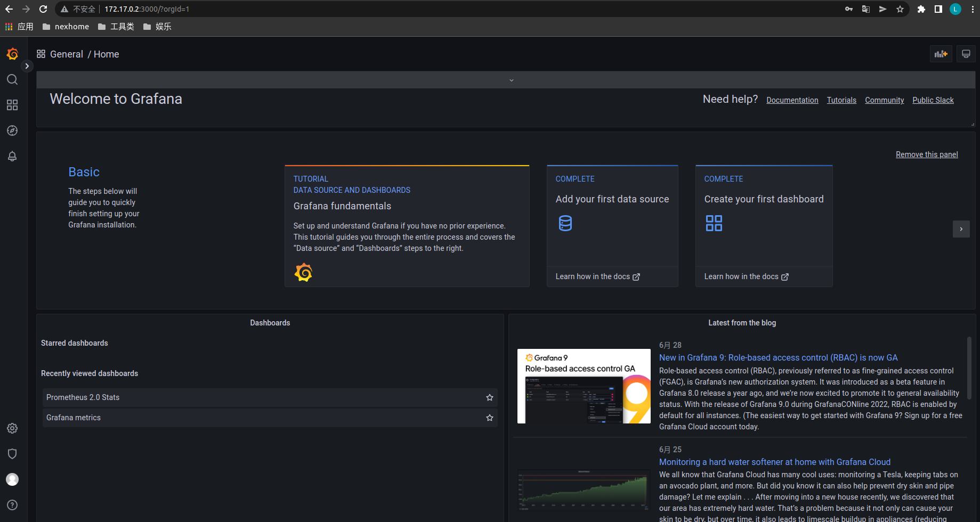Click the browser back arrow
980x522 pixels.
click(9, 9)
